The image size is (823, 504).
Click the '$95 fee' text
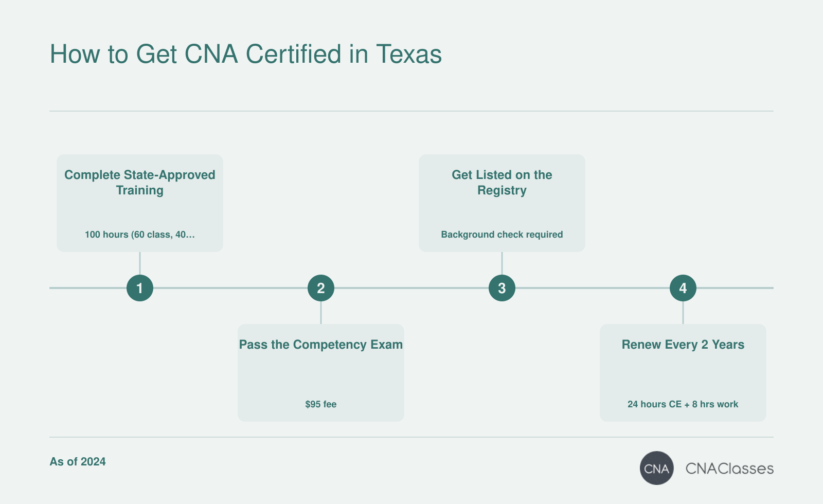321,404
